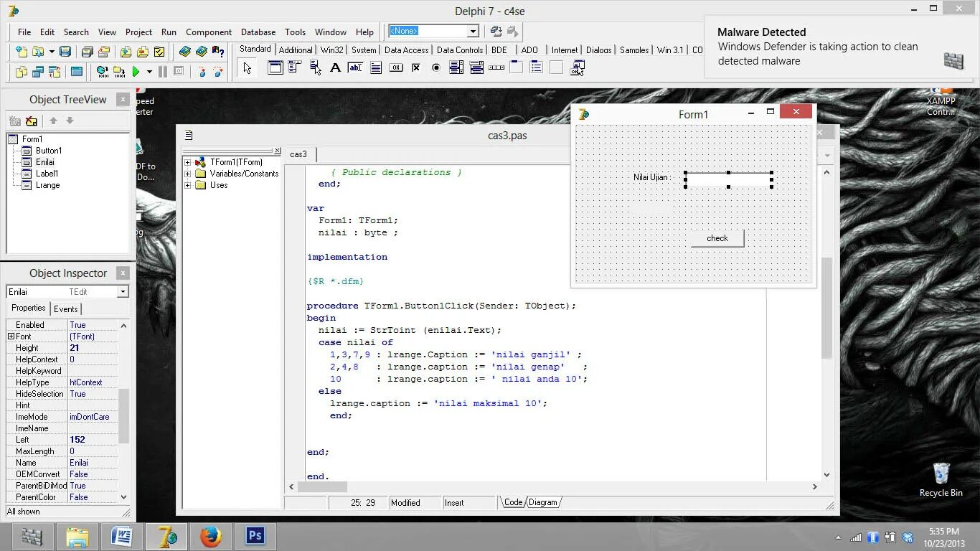The width and height of the screenshot is (980, 551).
Task: Select the MainMenu component icon
Action: 295,68
